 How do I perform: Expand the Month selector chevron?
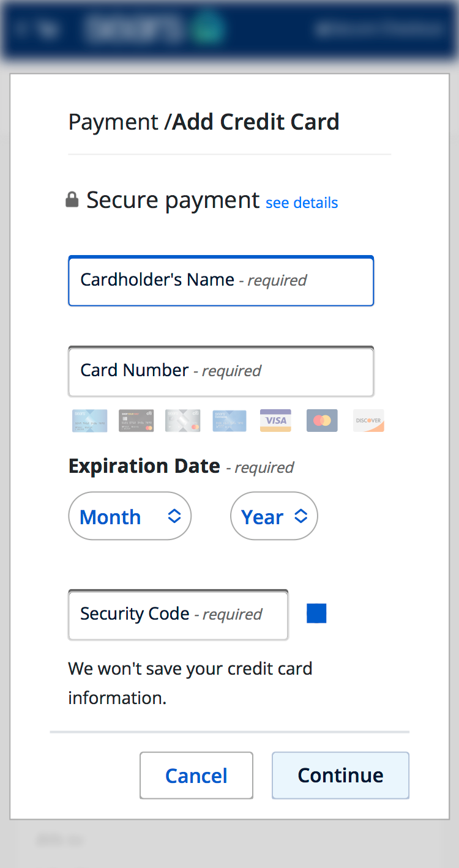pyautogui.click(x=173, y=516)
